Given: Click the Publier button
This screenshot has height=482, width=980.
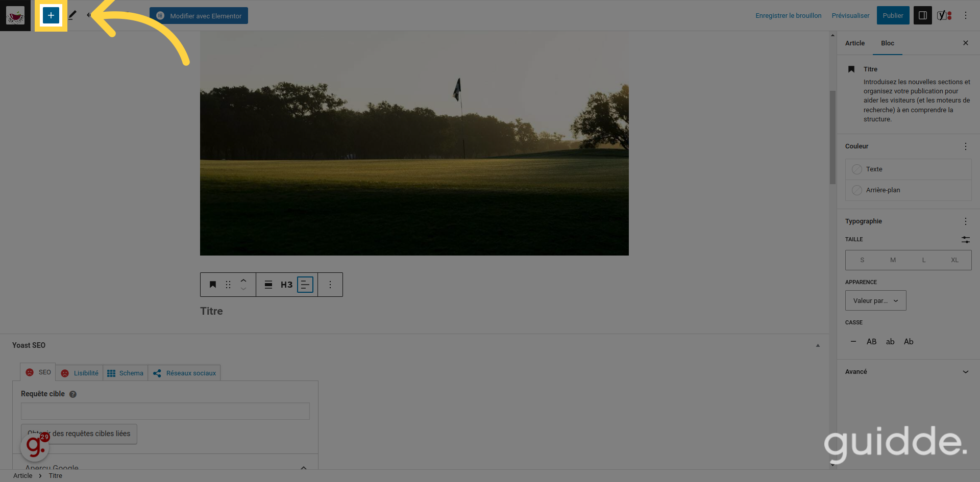Looking at the screenshot, I should [x=893, y=15].
